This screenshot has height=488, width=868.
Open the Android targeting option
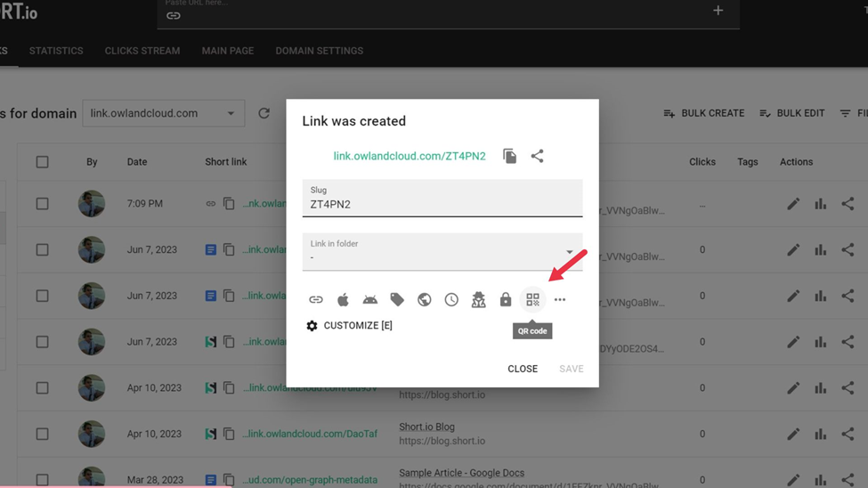click(x=369, y=300)
